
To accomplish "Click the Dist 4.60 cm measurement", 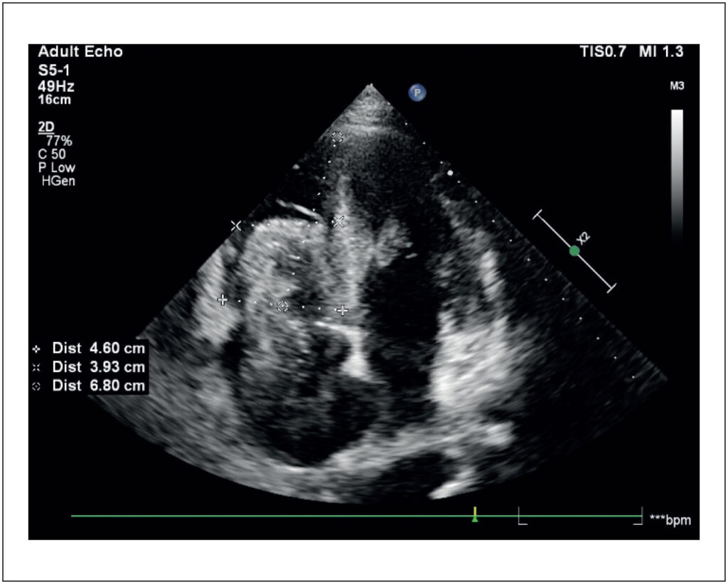I will coord(97,349).
